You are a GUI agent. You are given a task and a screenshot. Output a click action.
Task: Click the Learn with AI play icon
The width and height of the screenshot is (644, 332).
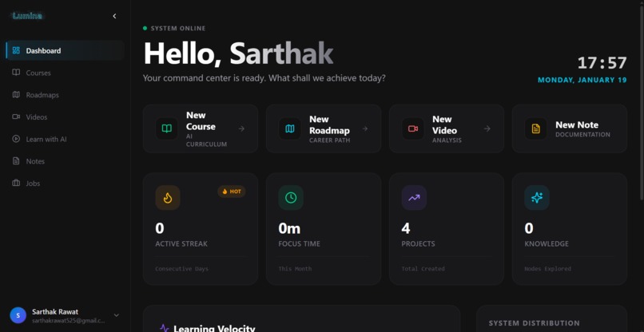pos(16,139)
